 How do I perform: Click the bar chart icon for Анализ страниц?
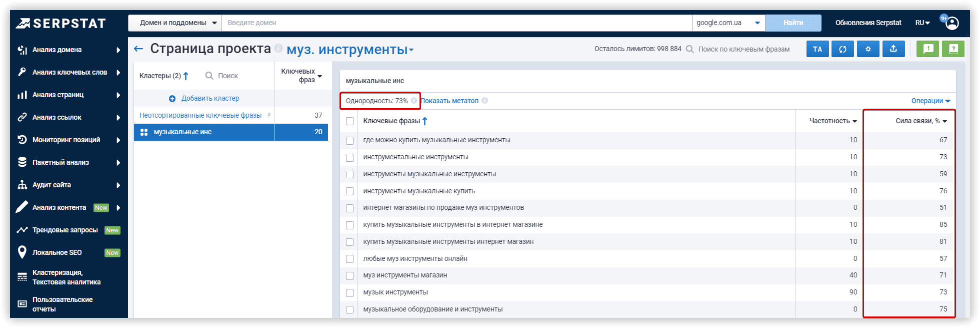[x=22, y=95]
